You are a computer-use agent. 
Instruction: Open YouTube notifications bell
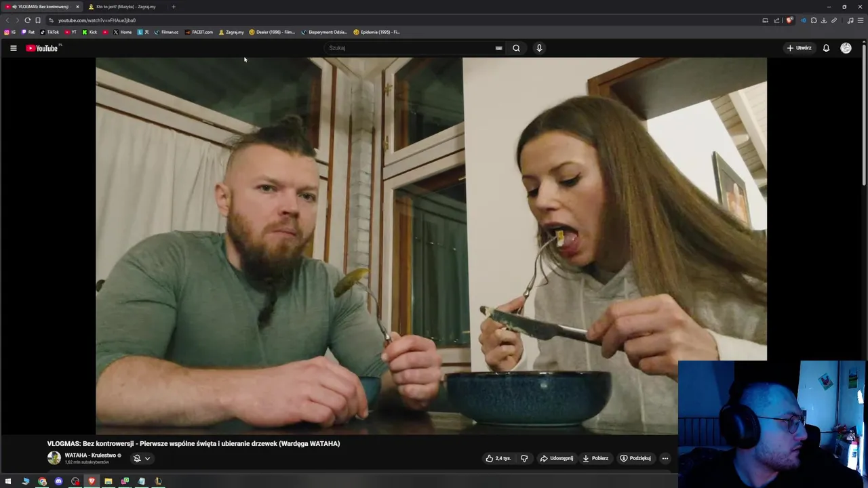click(826, 48)
